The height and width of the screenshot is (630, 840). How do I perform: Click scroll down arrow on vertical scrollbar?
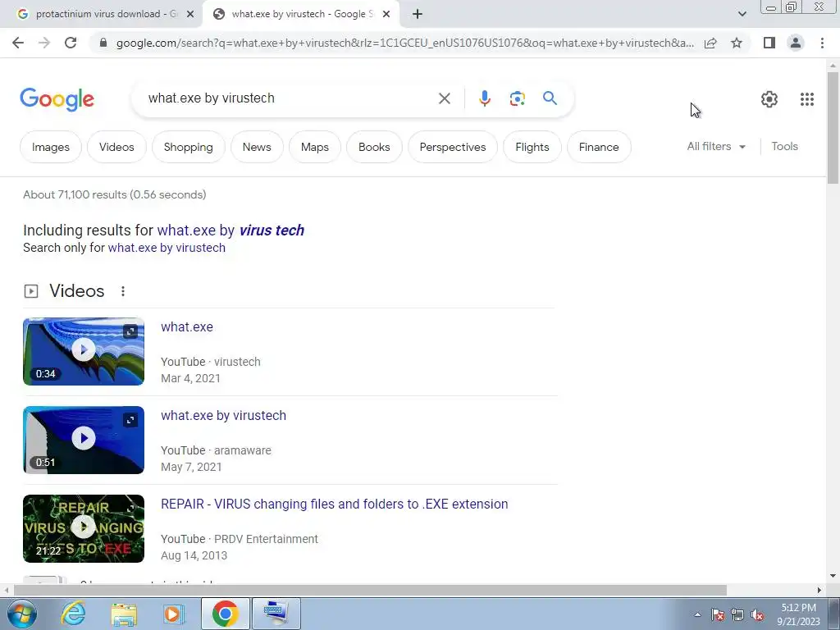tap(833, 577)
